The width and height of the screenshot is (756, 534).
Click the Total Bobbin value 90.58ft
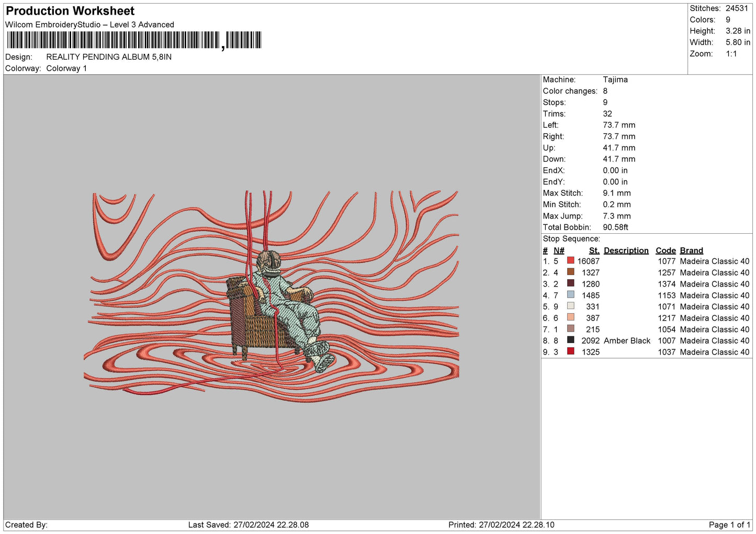(615, 228)
